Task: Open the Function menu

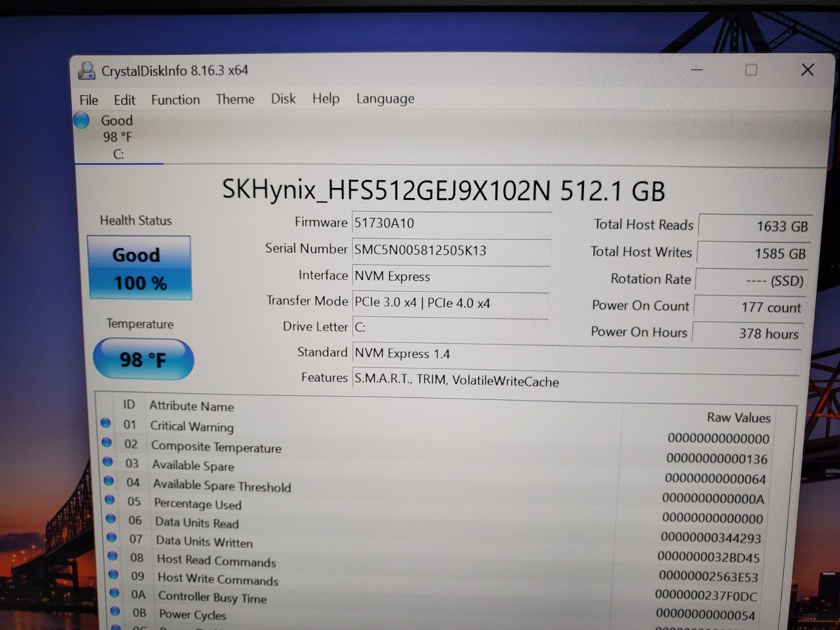Action: [175, 100]
